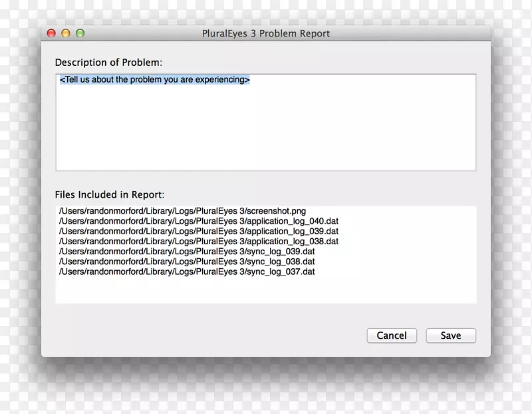
Task: Pick application_log_038.dat from included files
Action: pos(199,241)
